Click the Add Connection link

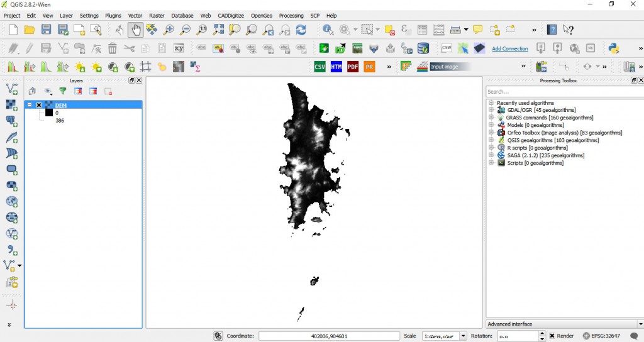tap(509, 48)
